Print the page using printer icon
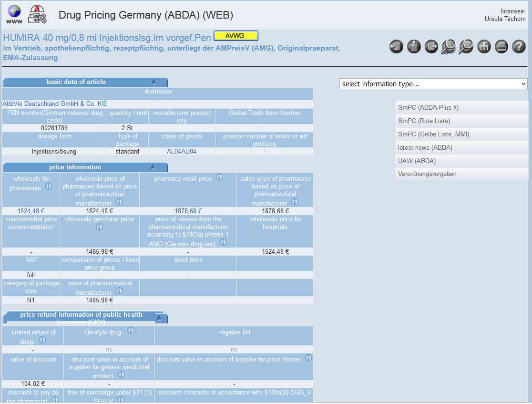The image size is (532, 404). tap(501, 47)
